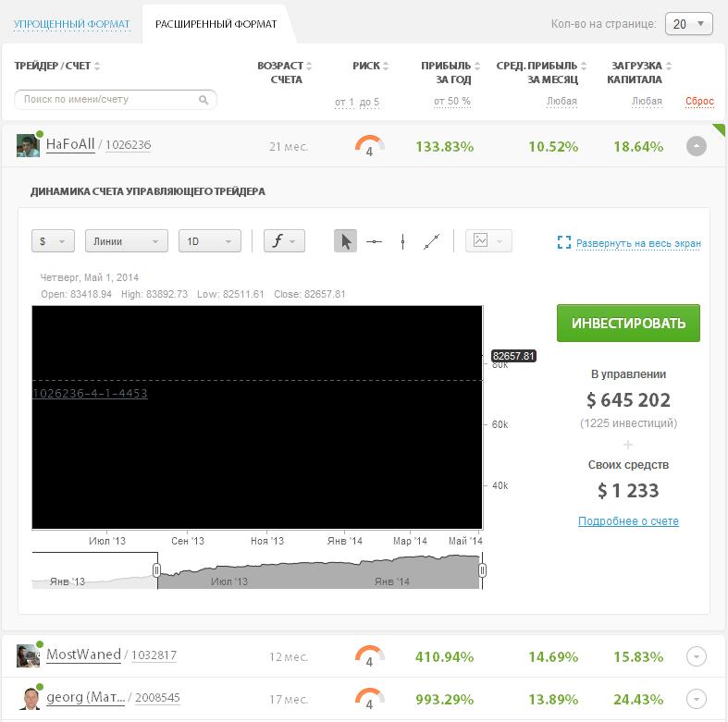Sort by Возраст счета column
Viewport: 728px width, 722px height.
point(285,72)
